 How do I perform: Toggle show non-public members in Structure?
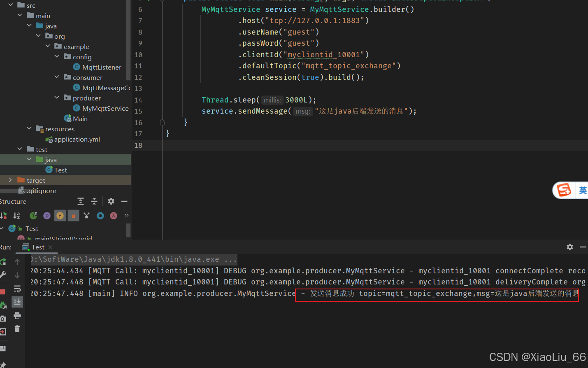[73, 215]
